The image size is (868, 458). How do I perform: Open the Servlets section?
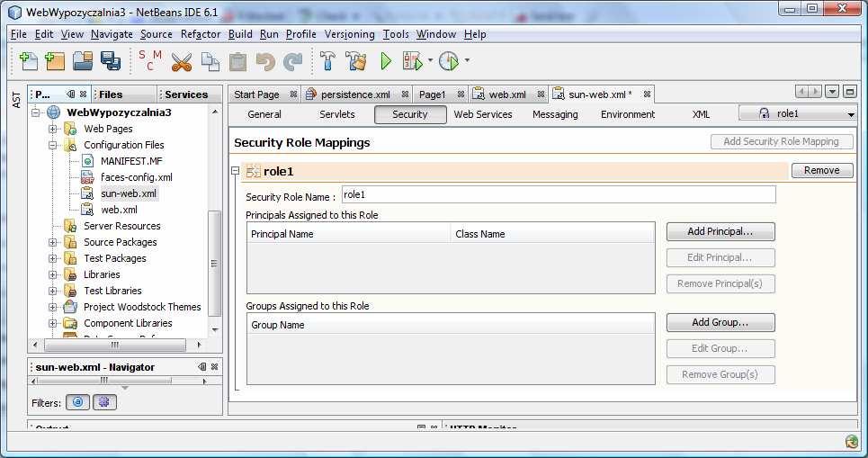click(337, 114)
